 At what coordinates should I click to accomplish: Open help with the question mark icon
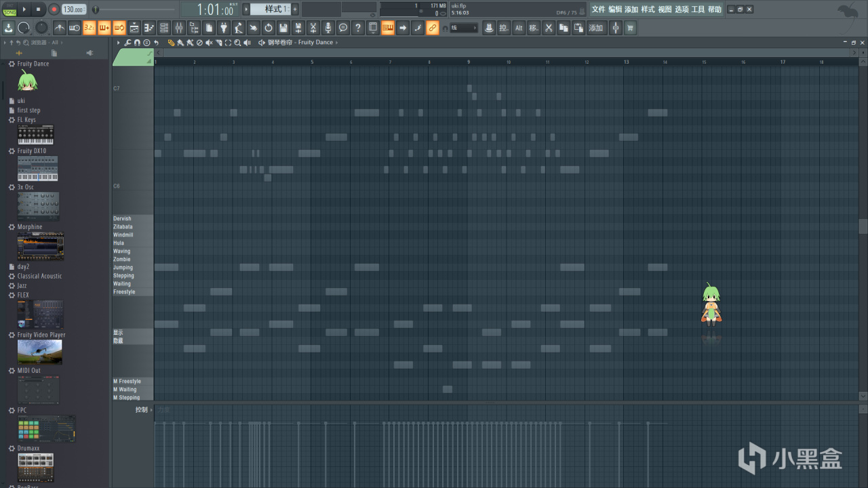(358, 28)
